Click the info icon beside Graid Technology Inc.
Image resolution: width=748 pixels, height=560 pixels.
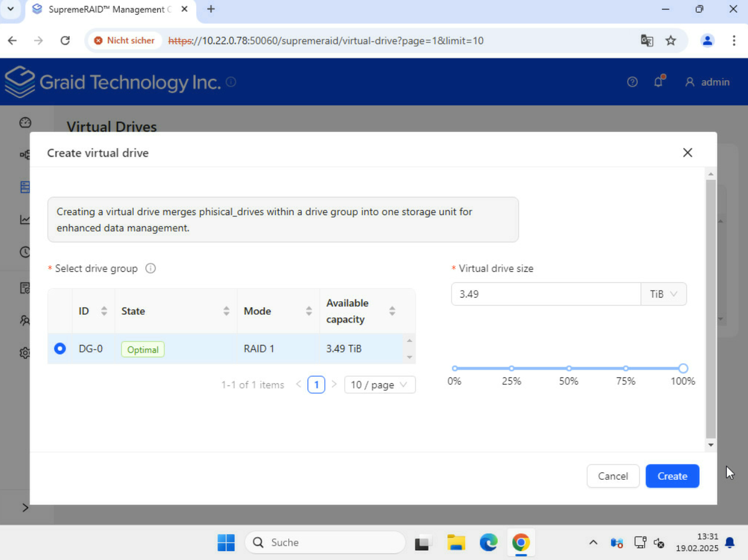tap(231, 81)
